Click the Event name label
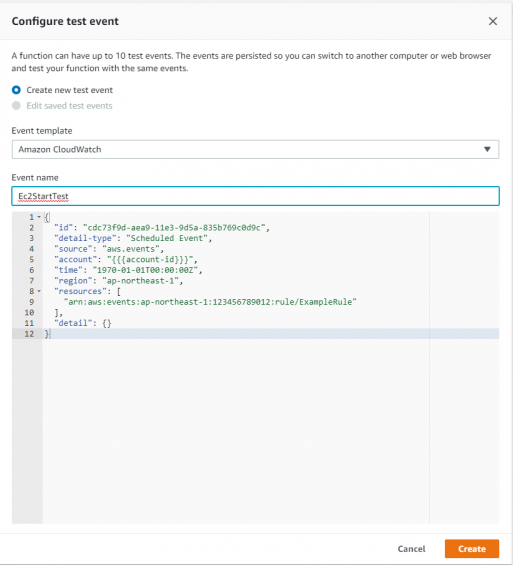The width and height of the screenshot is (513, 565). click(x=35, y=178)
